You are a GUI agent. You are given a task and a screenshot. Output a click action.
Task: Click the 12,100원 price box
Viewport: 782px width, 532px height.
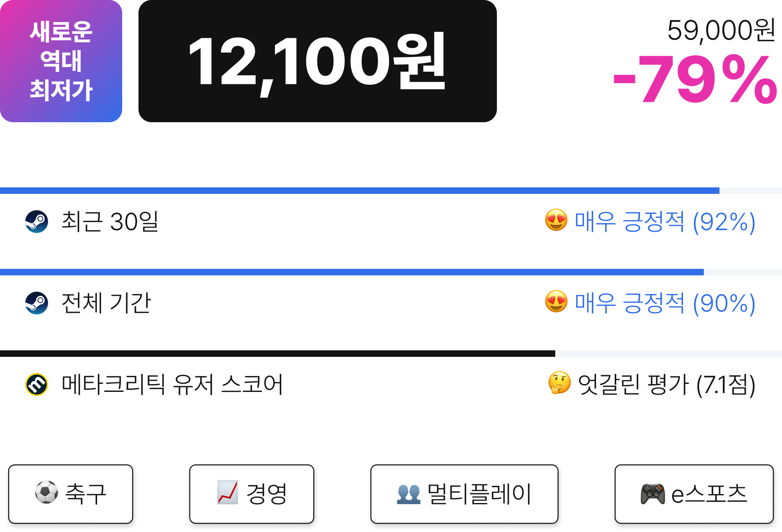pyautogui.click(x=318, y=61)
